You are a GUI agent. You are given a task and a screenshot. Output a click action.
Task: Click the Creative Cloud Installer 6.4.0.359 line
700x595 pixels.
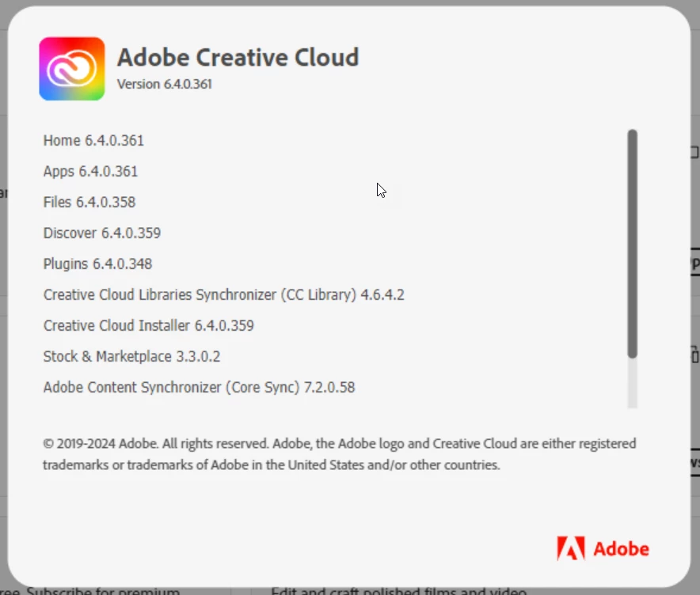(149, 326)
